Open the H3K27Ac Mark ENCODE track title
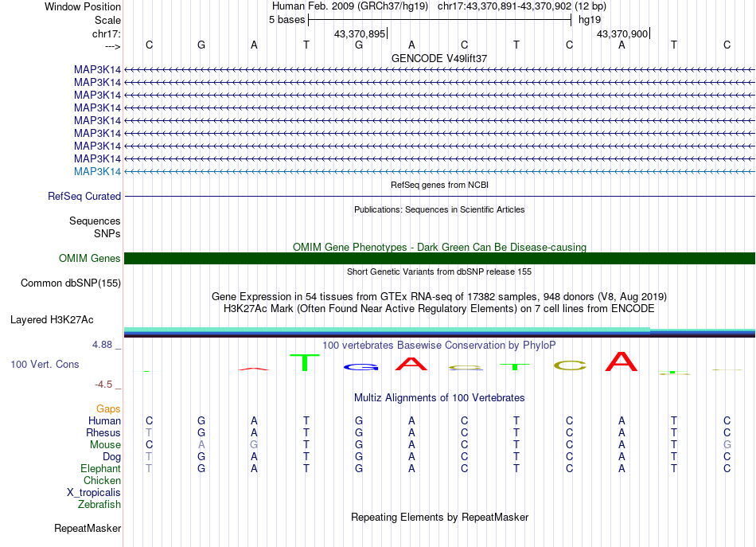The width and height of the screenshot is (756, 547). (x=439, y=309)
